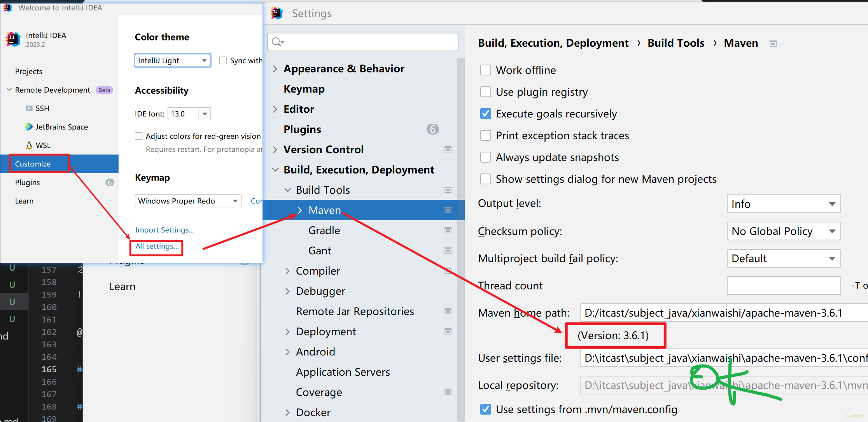Open Learn in front Welcome sidebar
868x422 pixels.
click(x=24, y=201)
